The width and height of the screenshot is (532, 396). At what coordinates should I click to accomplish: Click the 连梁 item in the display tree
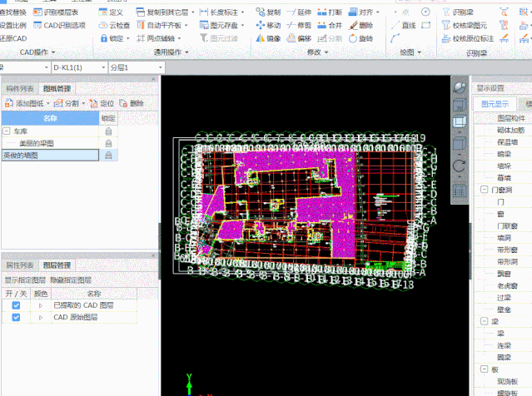point(504,345)
